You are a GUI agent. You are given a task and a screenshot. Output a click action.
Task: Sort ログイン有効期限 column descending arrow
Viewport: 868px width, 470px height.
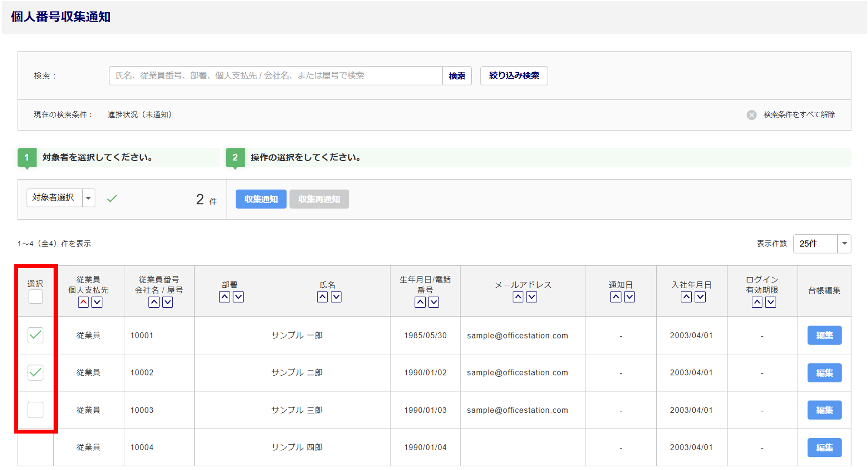click(x=770, y=302)
